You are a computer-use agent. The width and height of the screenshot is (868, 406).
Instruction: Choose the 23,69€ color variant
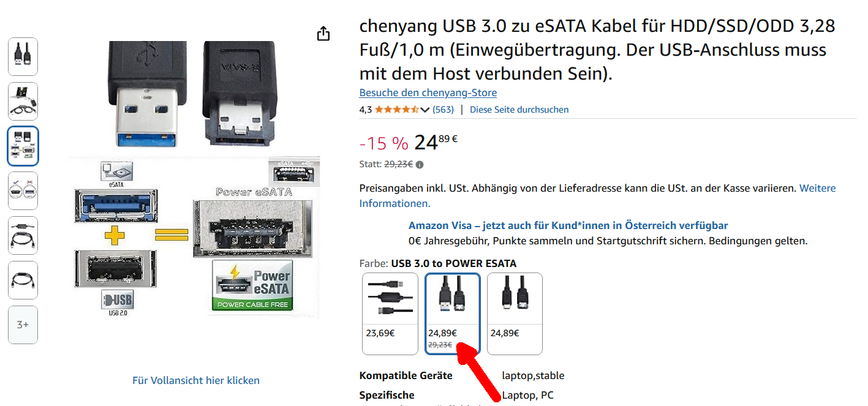(390, 314)
